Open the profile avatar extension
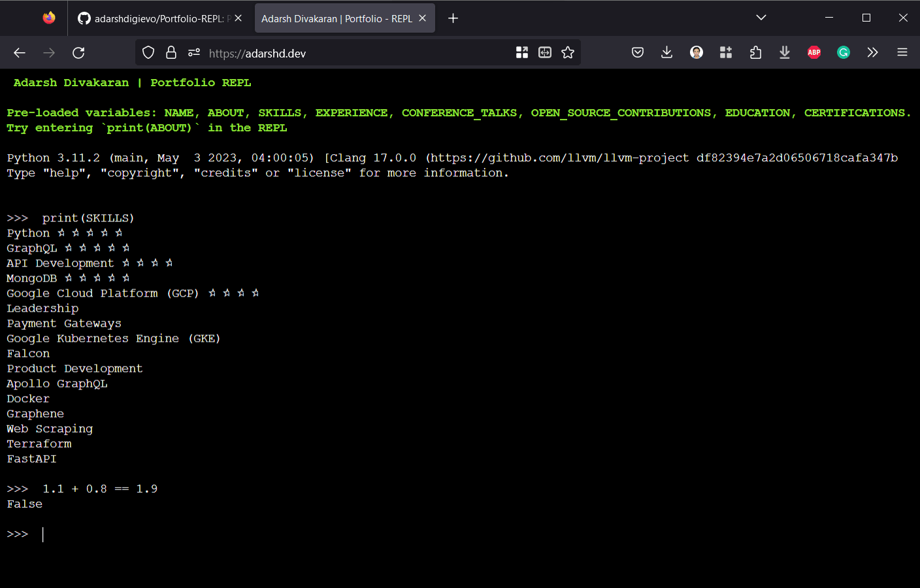 click(x=697, y=53)
